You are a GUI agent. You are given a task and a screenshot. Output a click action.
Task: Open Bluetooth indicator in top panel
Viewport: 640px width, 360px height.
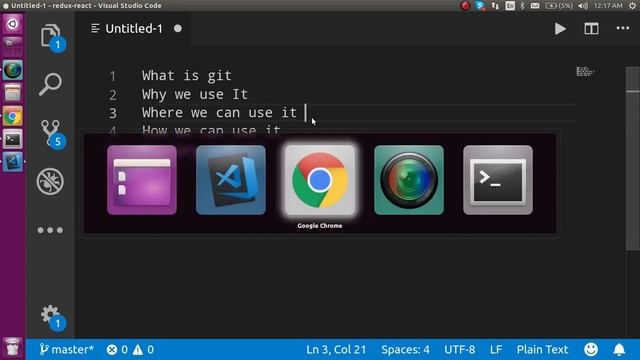coord(522,6)
